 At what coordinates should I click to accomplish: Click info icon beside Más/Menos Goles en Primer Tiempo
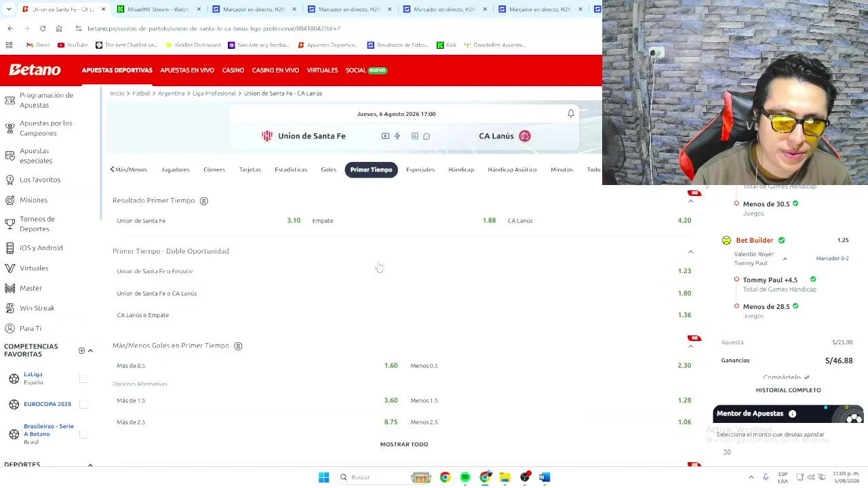pyautogui.click(x=238, y=346)
